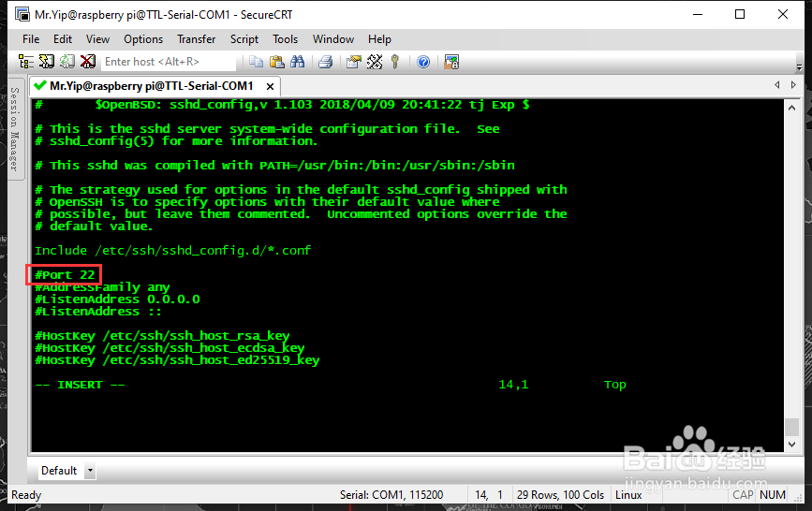Open the Help menu
This screenshot has height=511, width=812.
tap(379, 39)
